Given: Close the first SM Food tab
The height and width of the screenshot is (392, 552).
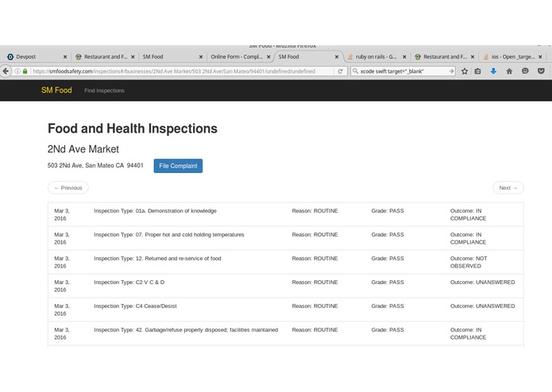Looking at the screenshot, I should point(201,57).
